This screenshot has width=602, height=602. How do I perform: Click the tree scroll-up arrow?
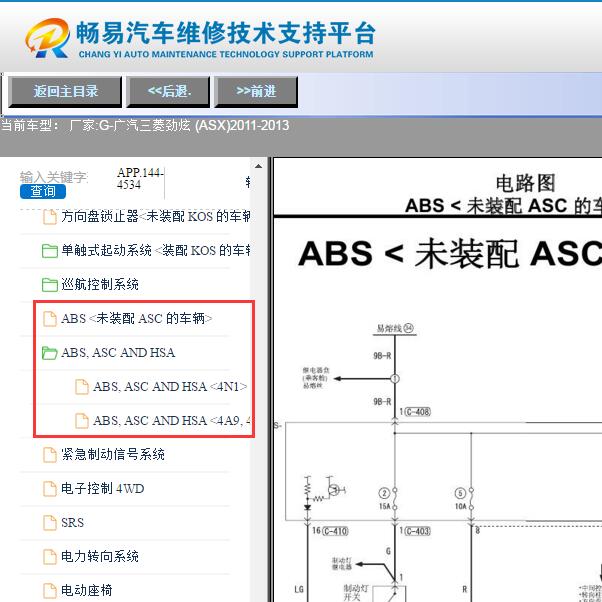coord(258,167)
